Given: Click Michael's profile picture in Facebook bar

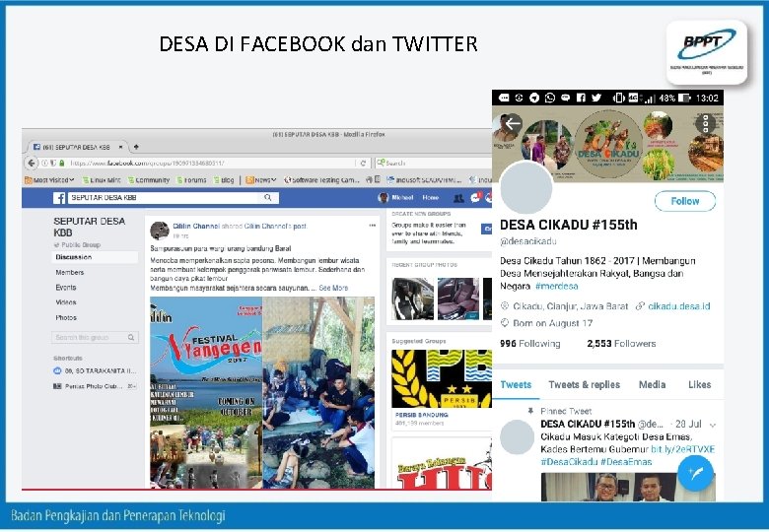Looking at the screenshot, I should pos(384,197).
